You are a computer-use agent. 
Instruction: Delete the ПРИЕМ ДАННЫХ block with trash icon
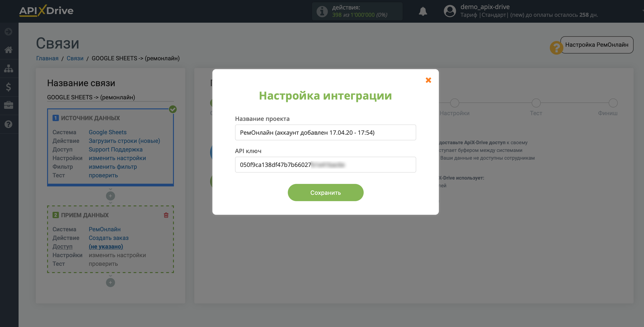tap(166, 215)
